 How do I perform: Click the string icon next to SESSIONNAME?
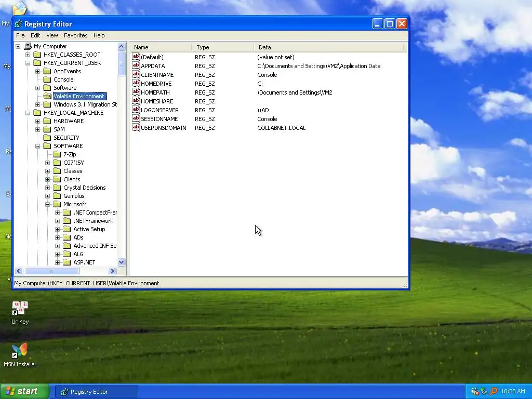click(x=136, y=118)
